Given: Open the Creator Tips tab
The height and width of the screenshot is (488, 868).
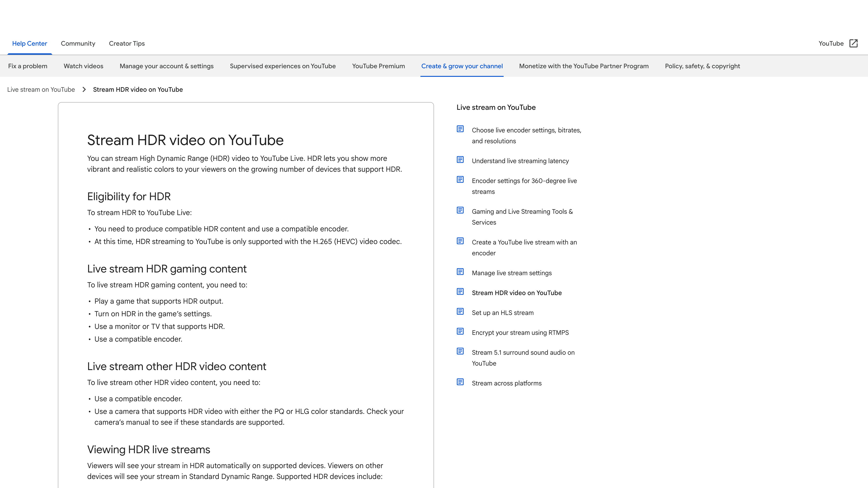Looking at the screenshot, I should coord(127,43).
